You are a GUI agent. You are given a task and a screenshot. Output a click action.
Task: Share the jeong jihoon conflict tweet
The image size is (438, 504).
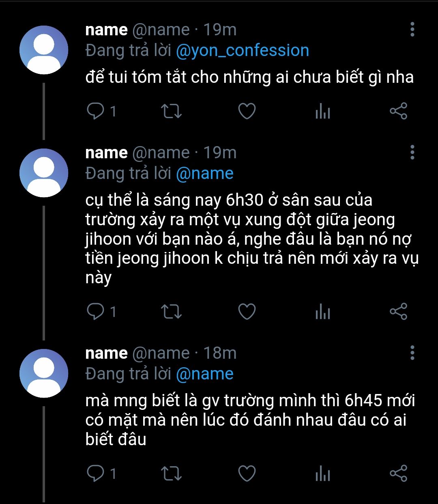(x=398, y=311)
